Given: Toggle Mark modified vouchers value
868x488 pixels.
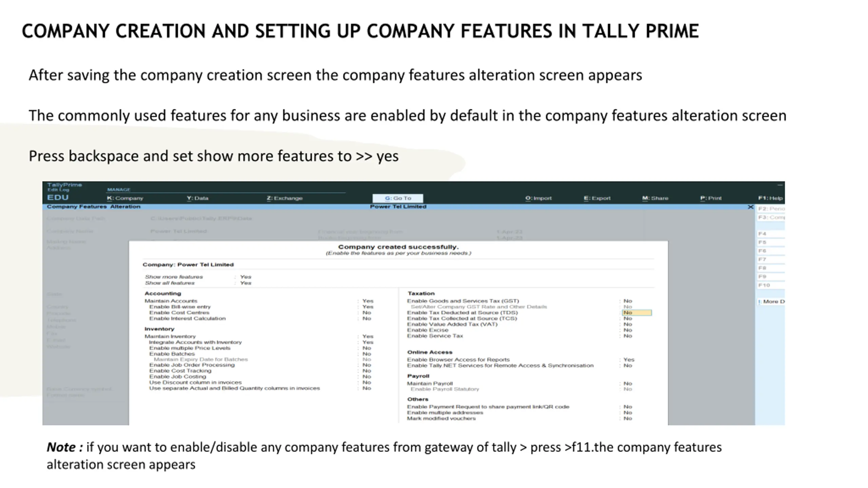Looking at the screenshot, I should click(628, 419).
